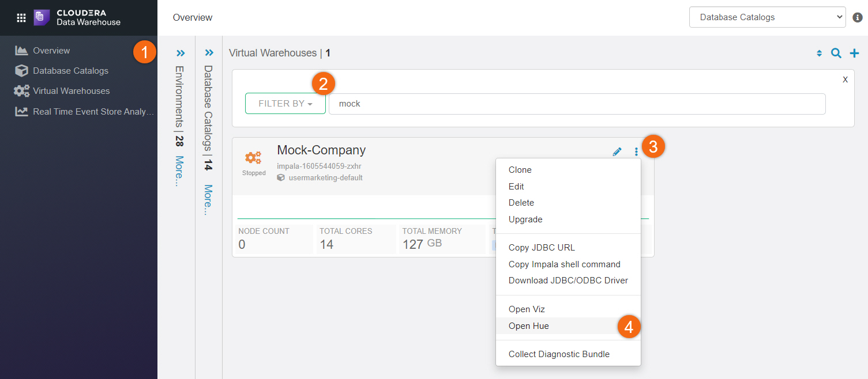This screenshot has height=379, width=868.
Task: Add a new Virtual Warehouse with plus icon
Action: tap(855, 54)
